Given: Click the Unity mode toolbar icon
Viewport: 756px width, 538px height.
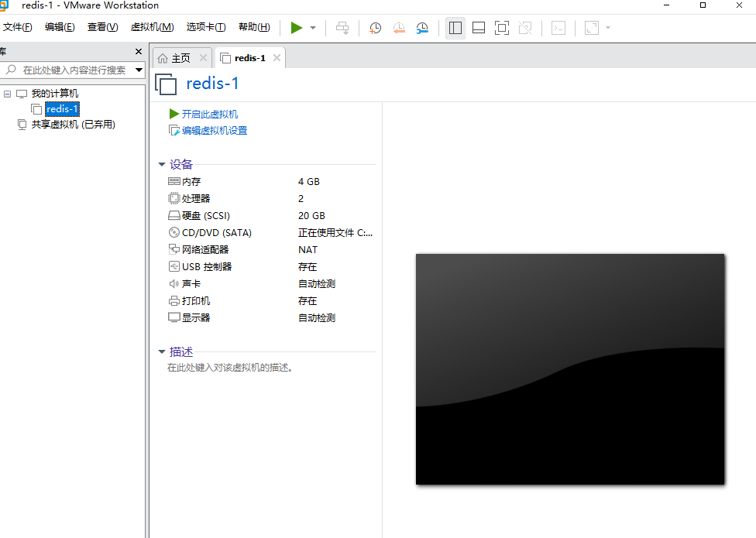Looking at the screenshot, I should (525, 28).
